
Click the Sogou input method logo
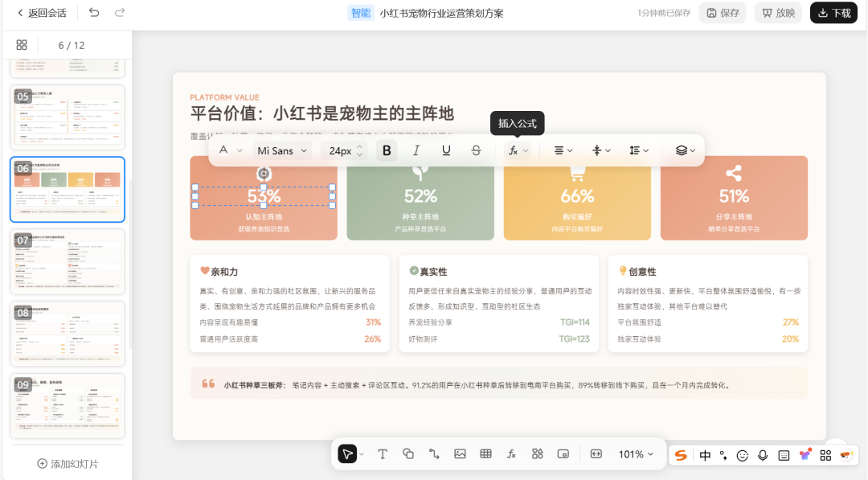pyautogui.click(x=681, y=455)
